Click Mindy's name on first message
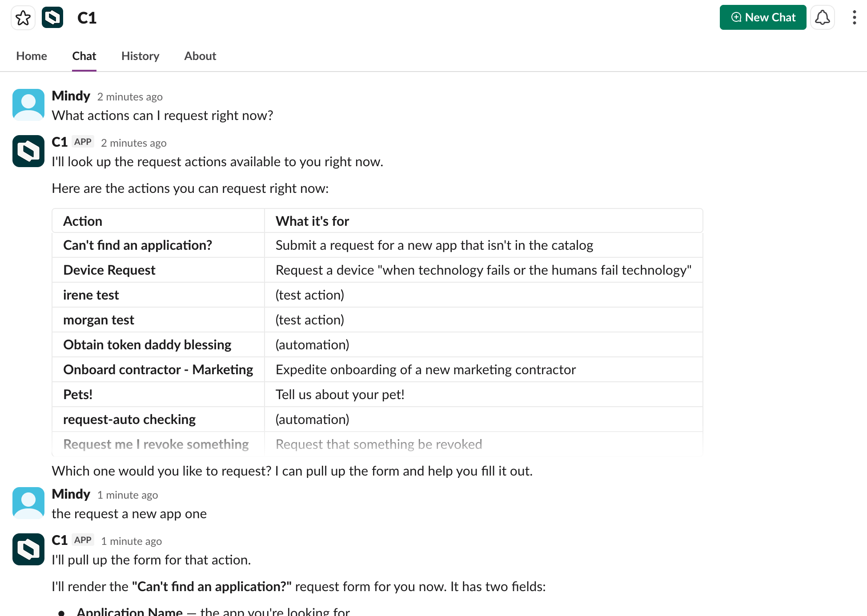Viewport: 867px width, 616px height. point(71,96)
